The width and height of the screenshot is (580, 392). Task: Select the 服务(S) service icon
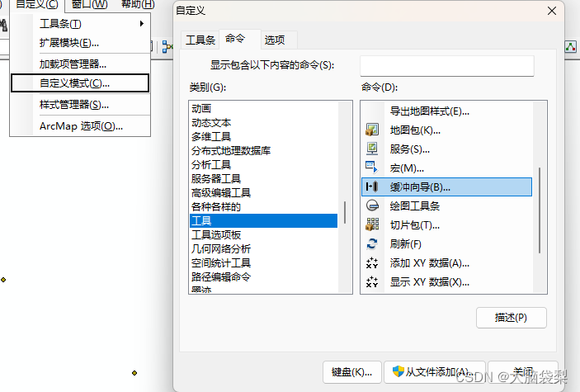tap(372, 149)
